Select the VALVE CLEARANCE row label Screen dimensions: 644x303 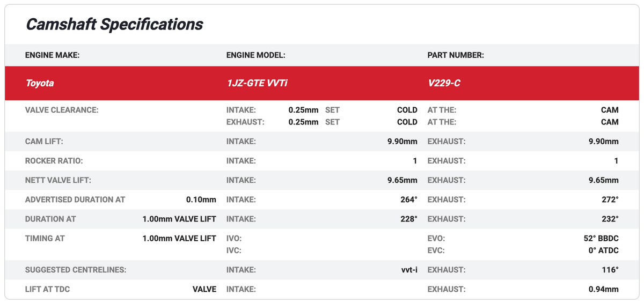[x=62, y=110]
